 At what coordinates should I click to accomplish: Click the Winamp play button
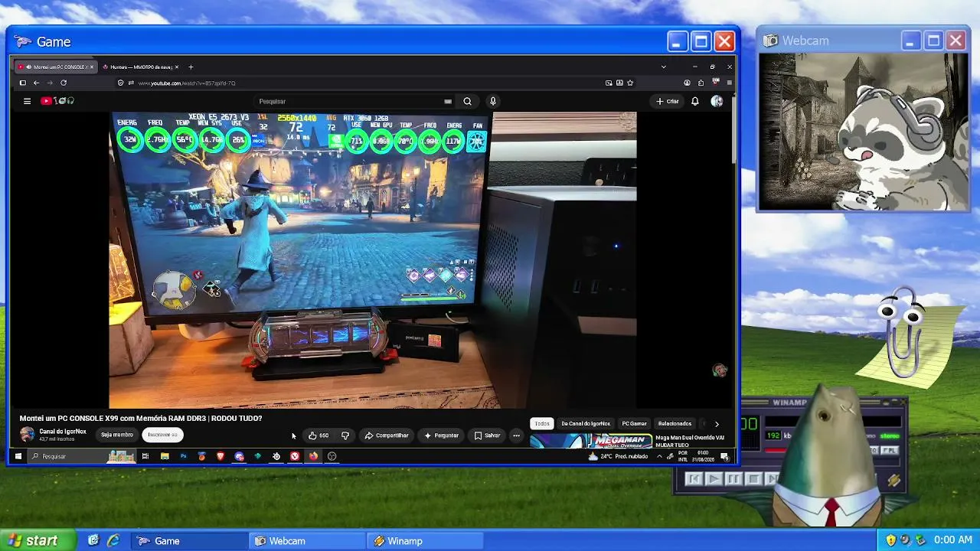tap(713, 479)
